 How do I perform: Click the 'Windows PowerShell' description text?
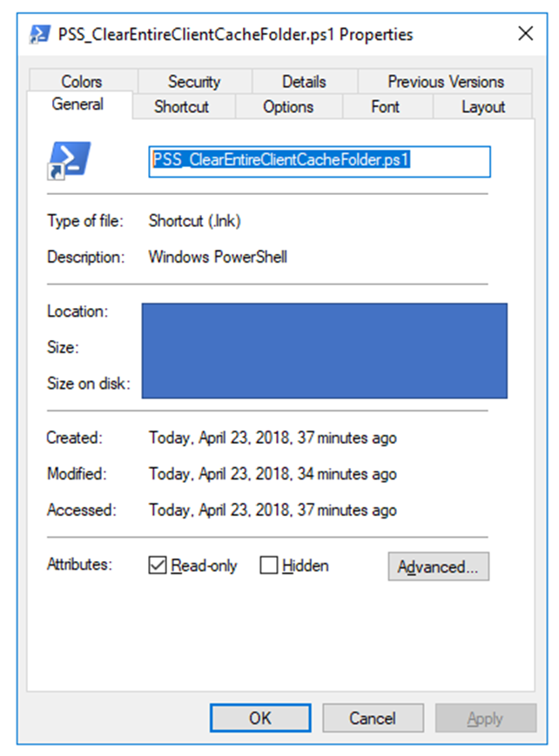[x=218, y=257]
